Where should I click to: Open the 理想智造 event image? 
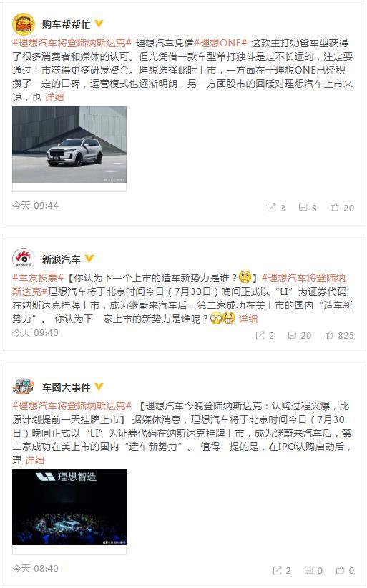69,507
